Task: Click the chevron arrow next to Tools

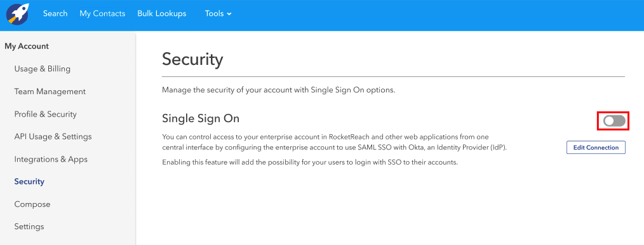Action: click(x=229, y=14)
